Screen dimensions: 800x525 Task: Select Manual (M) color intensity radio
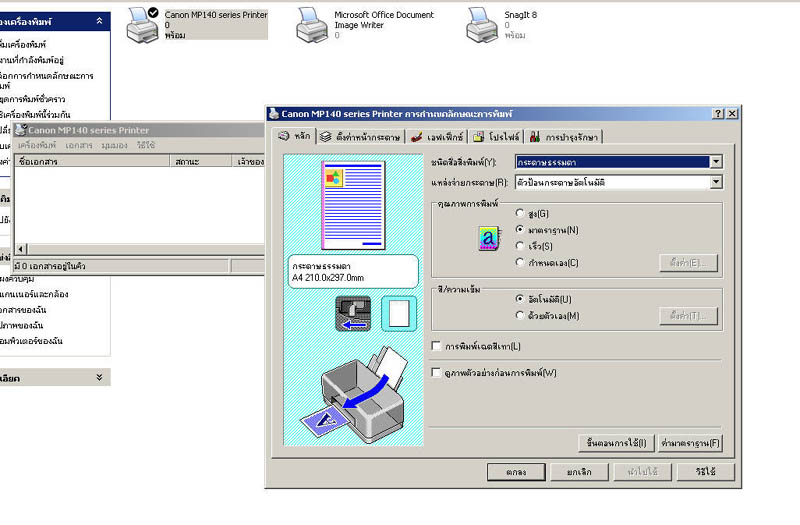[x=520, y=315]
